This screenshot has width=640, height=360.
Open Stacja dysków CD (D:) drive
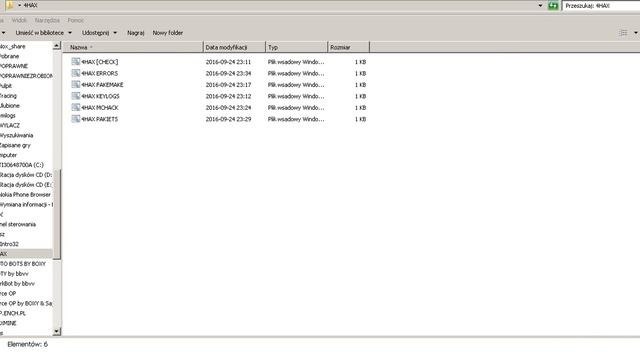[x=26, y=175]
